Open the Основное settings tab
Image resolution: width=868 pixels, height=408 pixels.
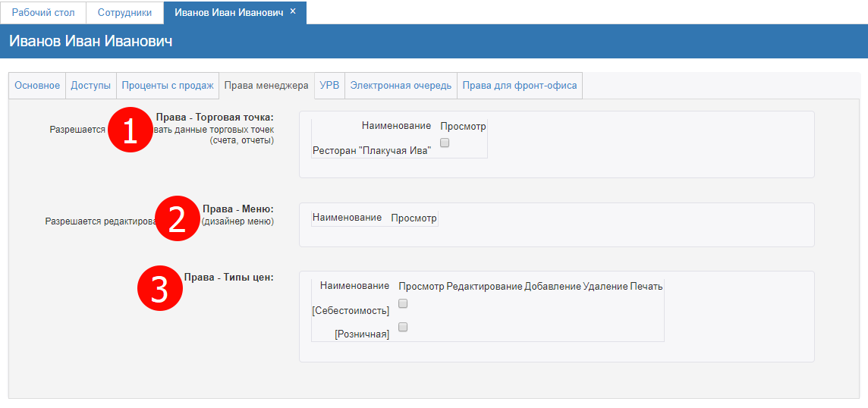tap(37, 86)
